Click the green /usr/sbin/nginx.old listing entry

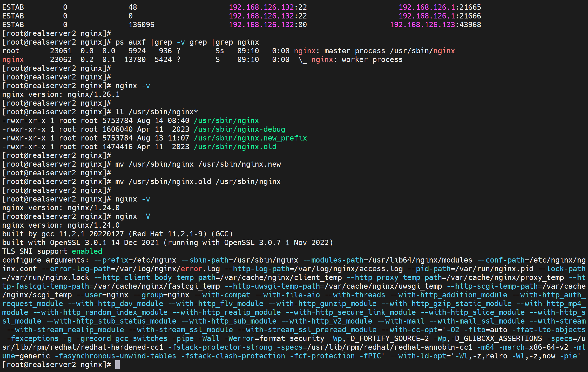coord(235,147)
